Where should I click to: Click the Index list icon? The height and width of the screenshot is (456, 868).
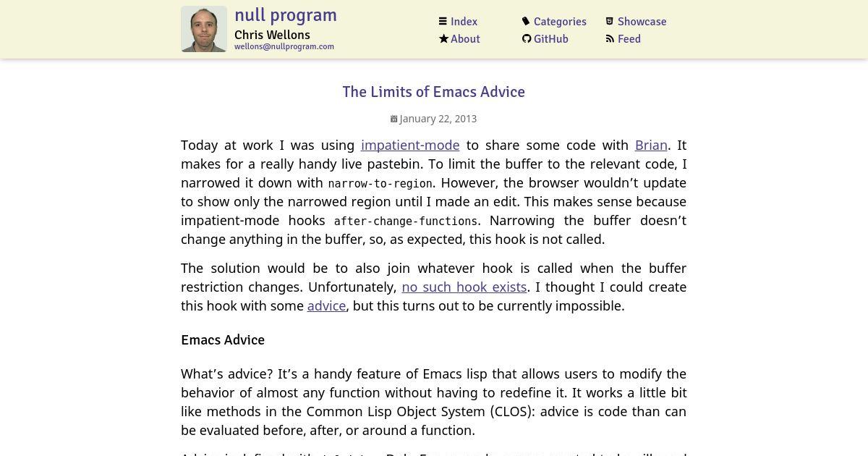(443, 22)
